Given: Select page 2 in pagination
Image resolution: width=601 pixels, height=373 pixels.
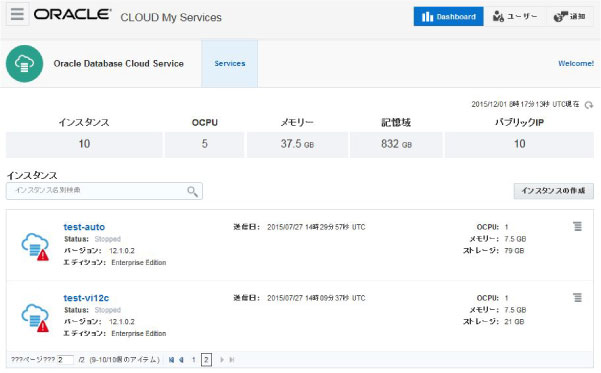Looking at the screenshot, I should pyautogui.click(x=206, y=360).
